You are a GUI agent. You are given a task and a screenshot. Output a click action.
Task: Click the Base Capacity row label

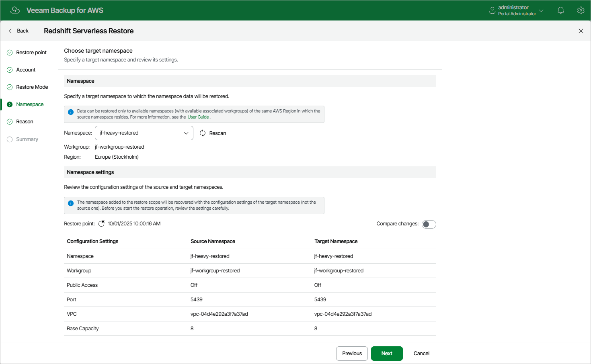[82, 329]
